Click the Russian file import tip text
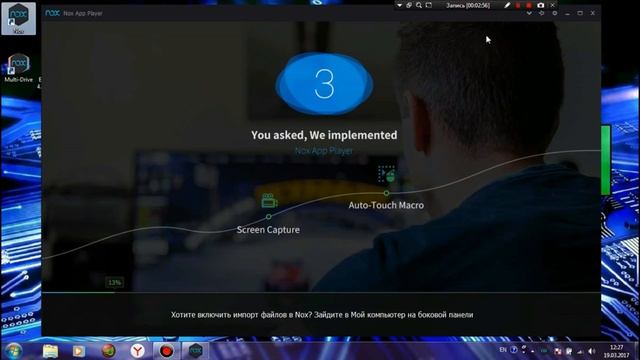The width and height of the screenshot is (640, 360). tap(322, 315)
